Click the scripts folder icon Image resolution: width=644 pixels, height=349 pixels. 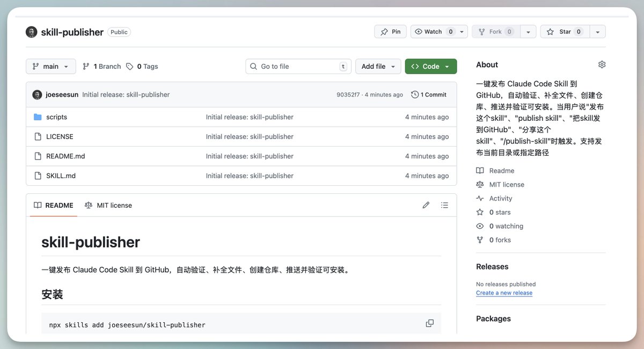38,117
